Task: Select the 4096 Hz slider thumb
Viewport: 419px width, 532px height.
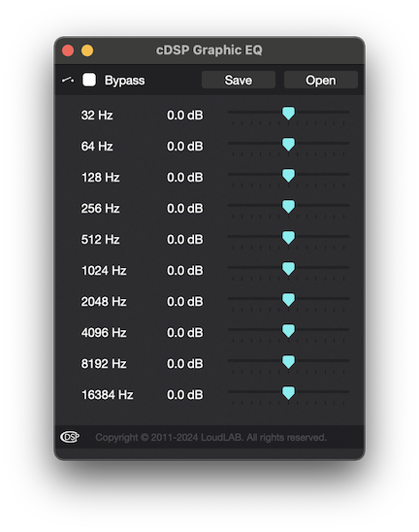Action: [x=288, y=331]
